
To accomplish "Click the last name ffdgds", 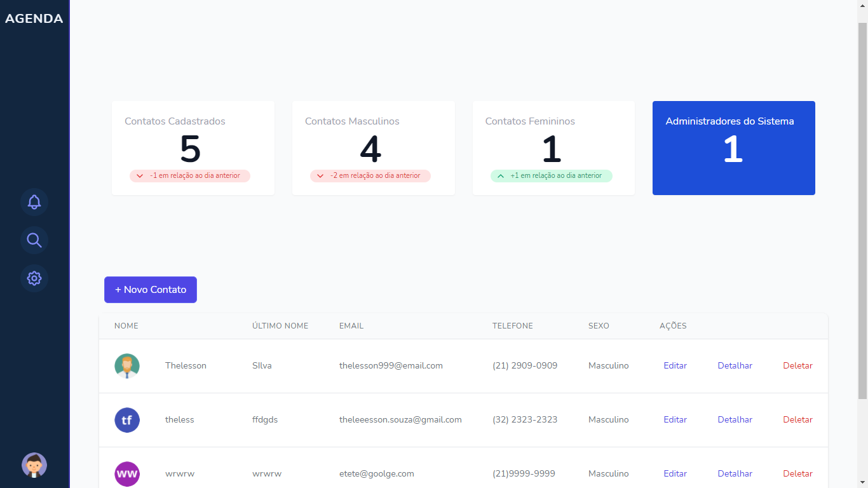I will click(x=265, y=420).
